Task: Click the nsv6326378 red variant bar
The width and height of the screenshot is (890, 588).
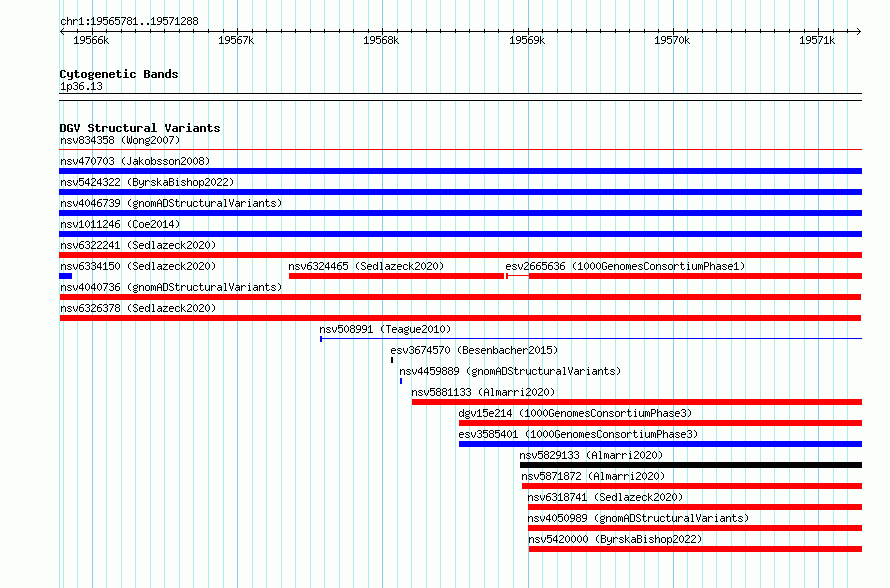Action: point(460,318)
